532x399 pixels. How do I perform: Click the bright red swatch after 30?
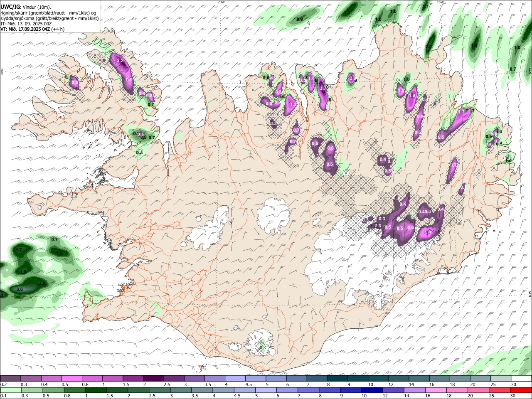pyautogui.click(x=521, y=390)
